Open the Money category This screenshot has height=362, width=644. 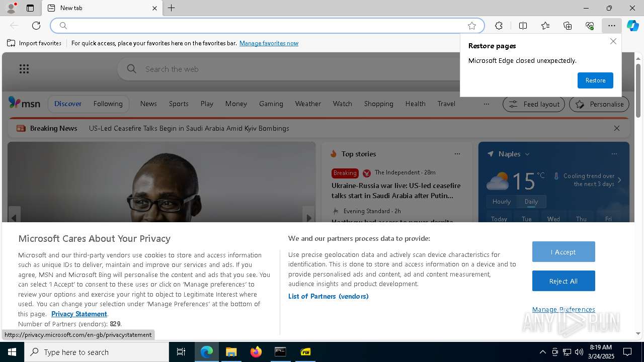coord(236,104)
